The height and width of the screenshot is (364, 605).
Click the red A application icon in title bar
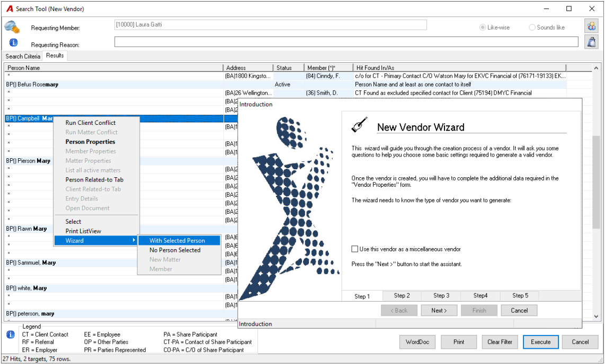coord(9,8)
